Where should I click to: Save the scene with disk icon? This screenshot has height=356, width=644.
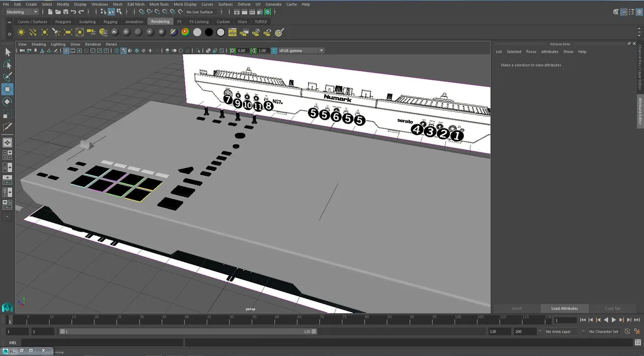pos(66,12)
